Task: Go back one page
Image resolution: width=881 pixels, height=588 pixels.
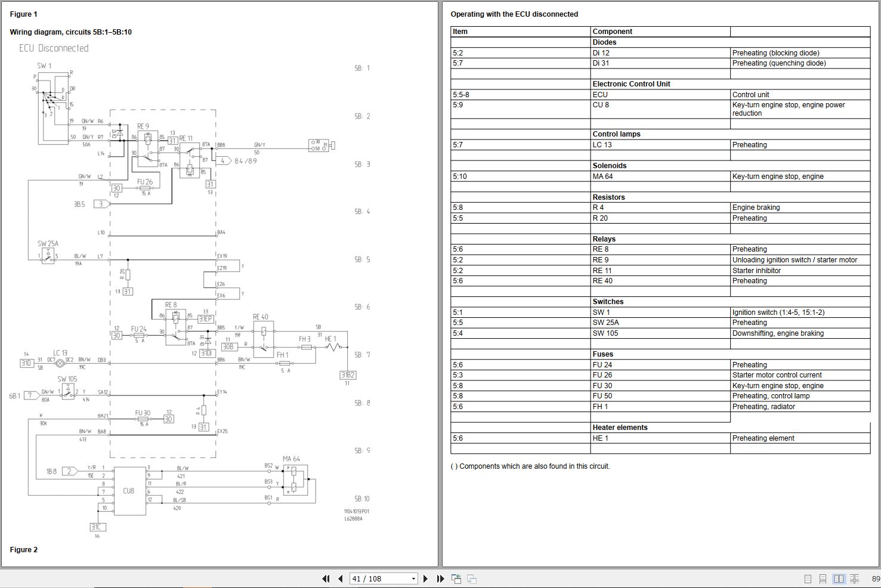Action: [x=340, y=578]
